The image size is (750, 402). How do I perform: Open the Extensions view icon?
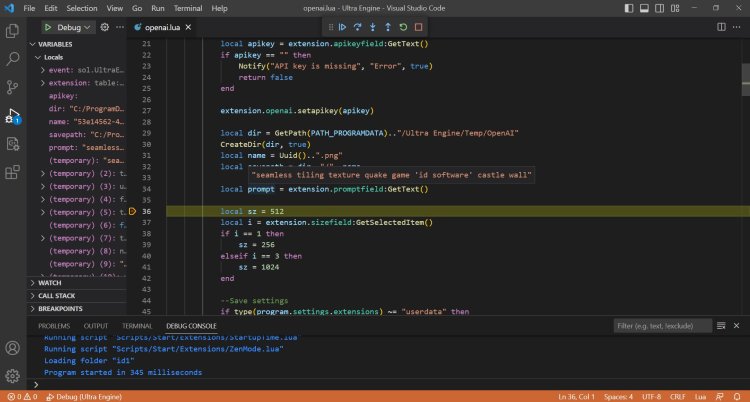pos(13,172)
